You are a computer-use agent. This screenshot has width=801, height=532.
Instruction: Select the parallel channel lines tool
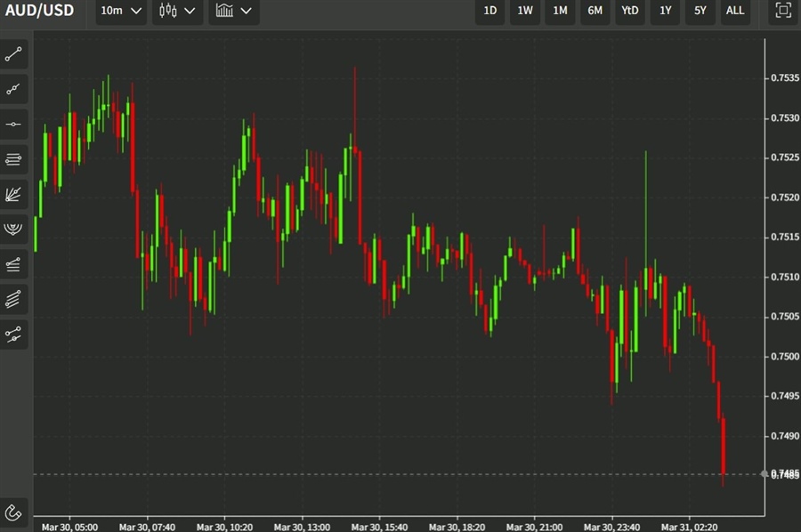pyautogui.click(x=13, y=299)
